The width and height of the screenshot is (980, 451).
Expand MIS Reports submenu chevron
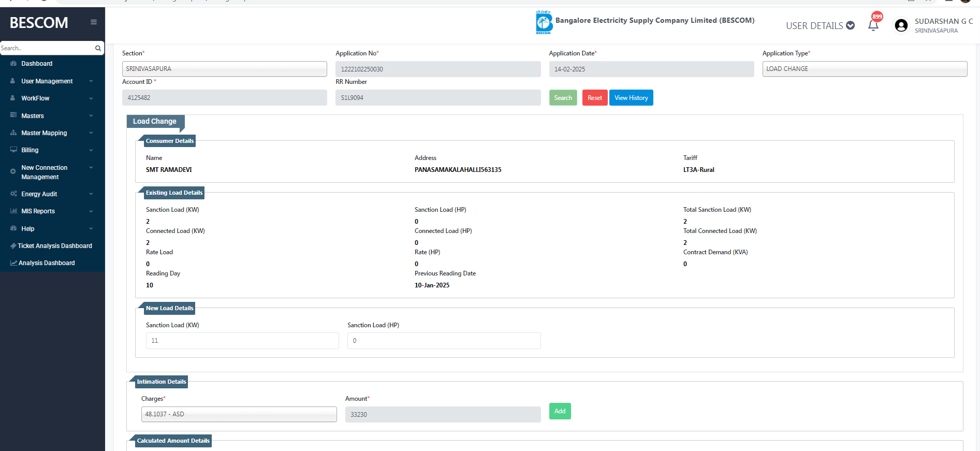[91, 211]
